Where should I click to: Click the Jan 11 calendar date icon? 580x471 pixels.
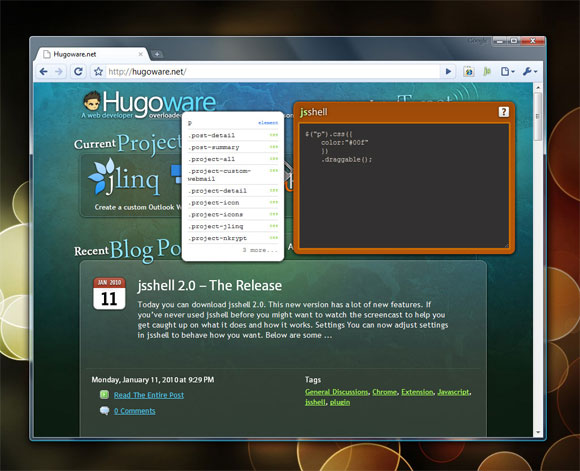pyautogui.click(x=109, y=293)
